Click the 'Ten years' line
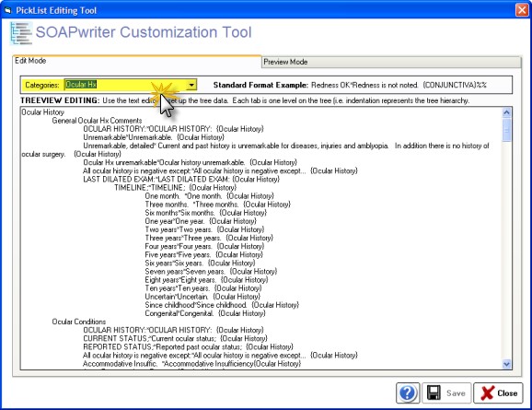 (x=203, y=288)
